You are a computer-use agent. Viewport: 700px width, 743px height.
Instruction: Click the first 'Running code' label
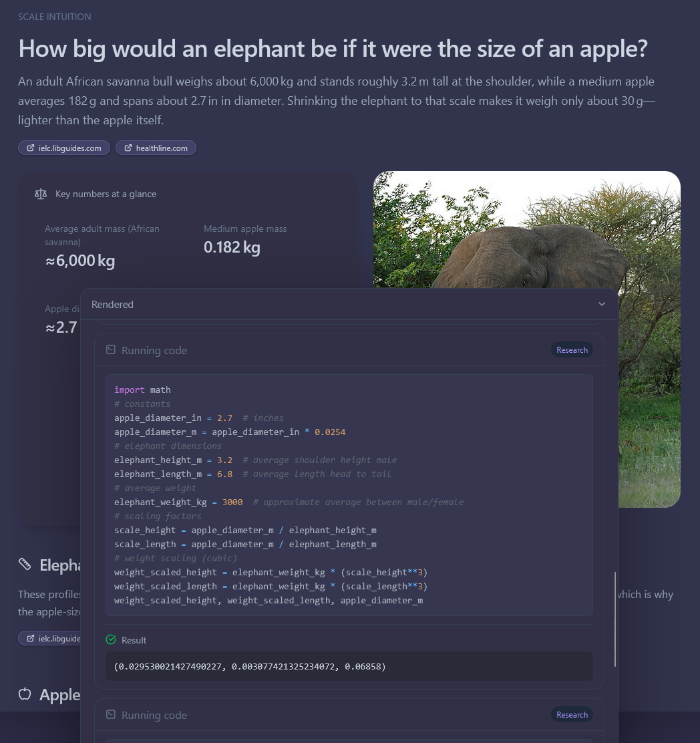coord(154,350)
